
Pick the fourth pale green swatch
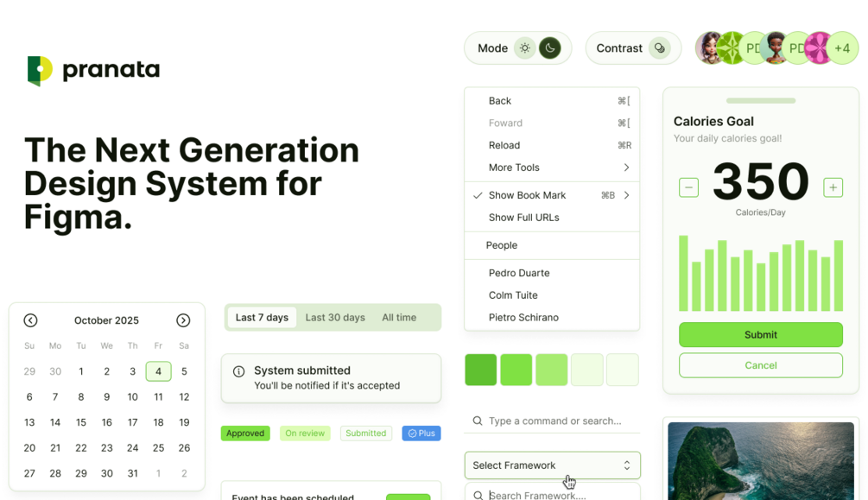point(586,370)
